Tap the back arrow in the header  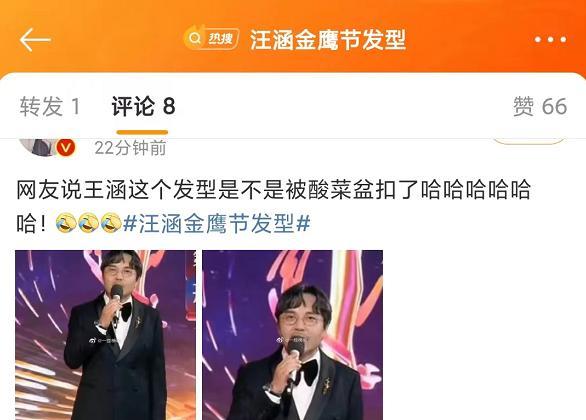(x=35, y=40)
